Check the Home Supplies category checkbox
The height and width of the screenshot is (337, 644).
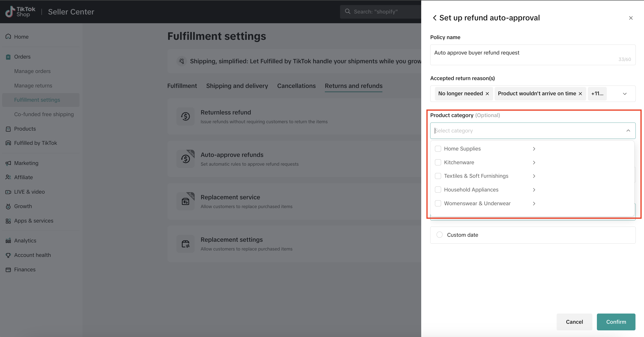pyautogui.click(x=438, y=149)
